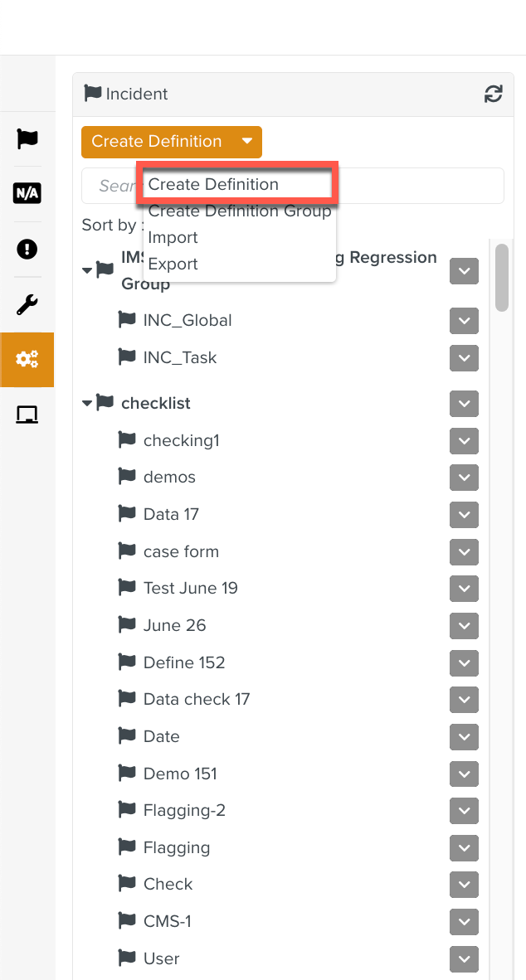Screen dimensions: 526x980
Task: Choose Import from the dropdown menu
Action: pos(173,238)
